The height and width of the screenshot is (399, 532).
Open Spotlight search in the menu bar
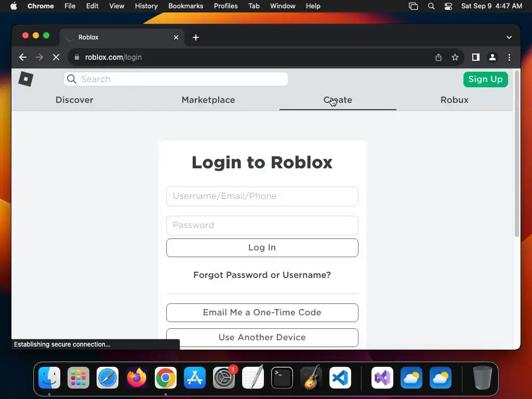tap(431, 6)
